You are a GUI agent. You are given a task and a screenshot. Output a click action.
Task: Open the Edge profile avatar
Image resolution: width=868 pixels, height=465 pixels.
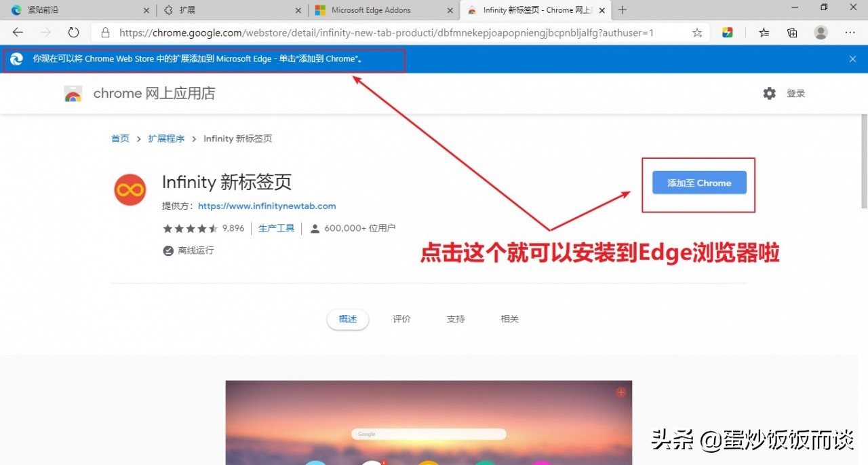821,32
